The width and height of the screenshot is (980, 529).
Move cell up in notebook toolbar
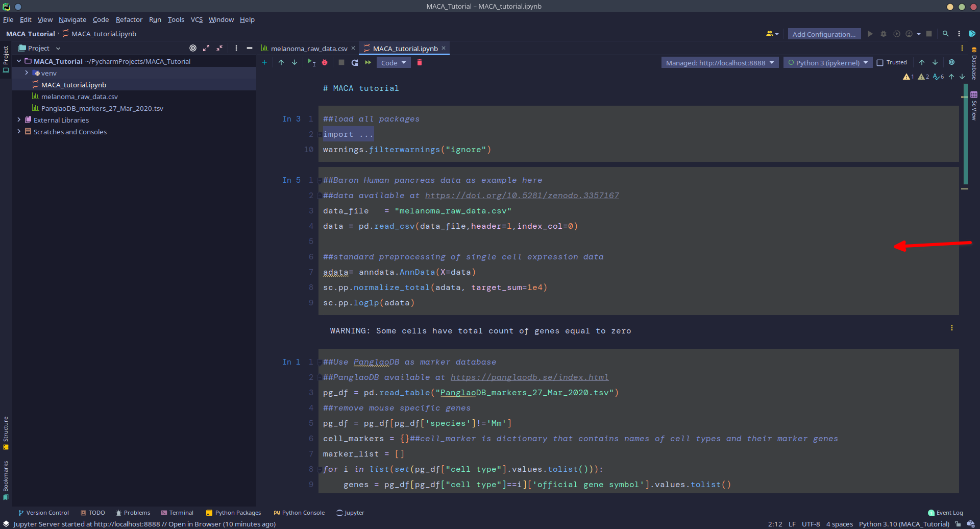coord(281,62)
